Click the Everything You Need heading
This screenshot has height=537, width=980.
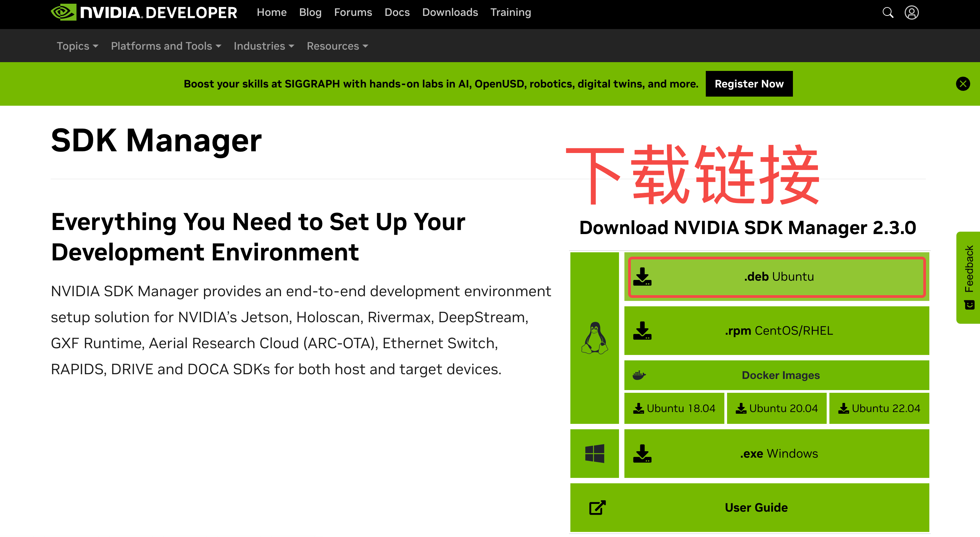pos(258,237)
